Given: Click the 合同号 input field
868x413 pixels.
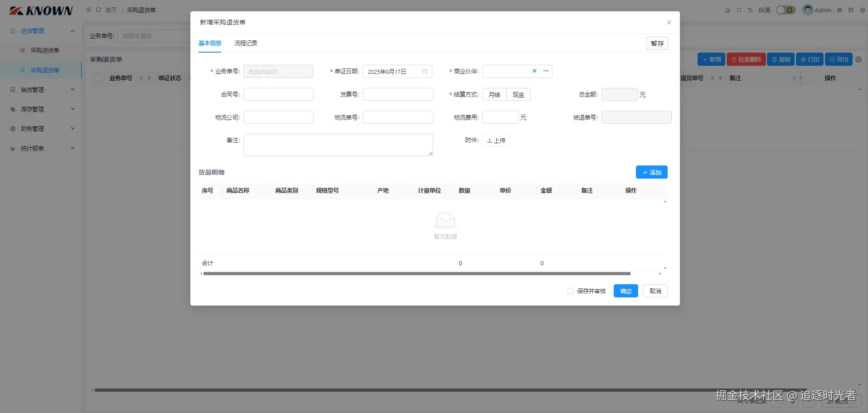Looking at the screenshot, I should (278, 94).
